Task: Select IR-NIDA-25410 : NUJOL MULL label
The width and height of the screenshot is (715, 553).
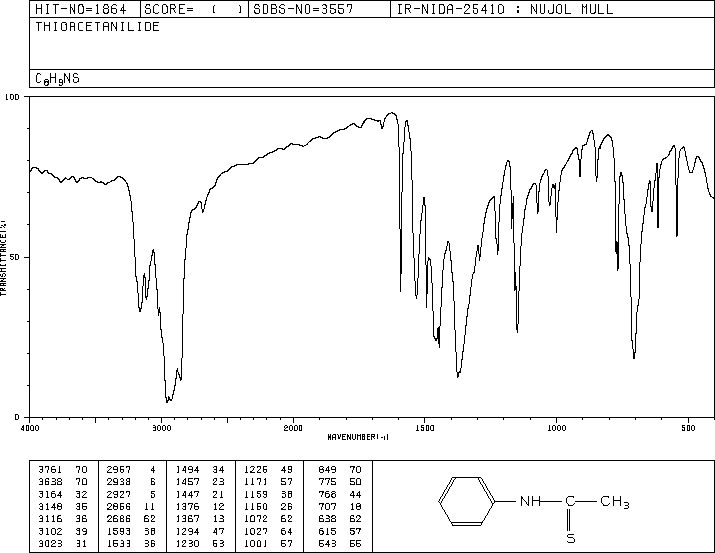Action: (505, 9)
